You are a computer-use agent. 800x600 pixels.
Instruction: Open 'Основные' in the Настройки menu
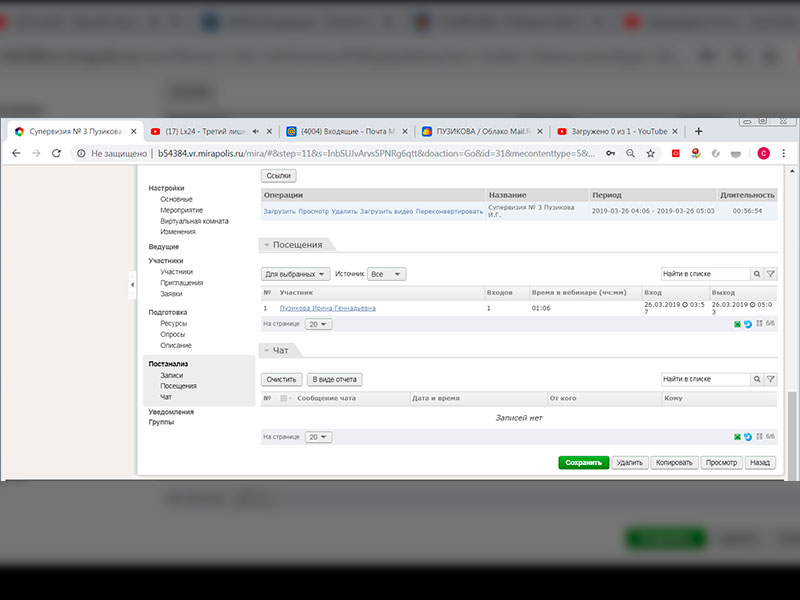coord(176,199)
